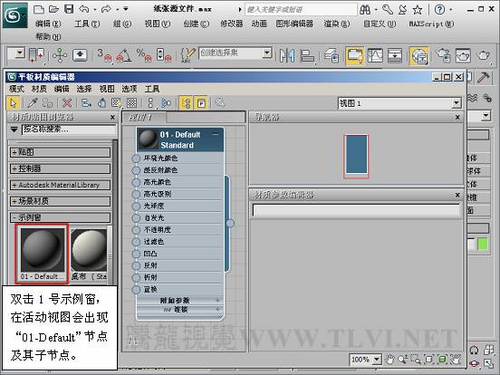
Task: Open the 选项 menu in material editor
Action: click(129, 89)
